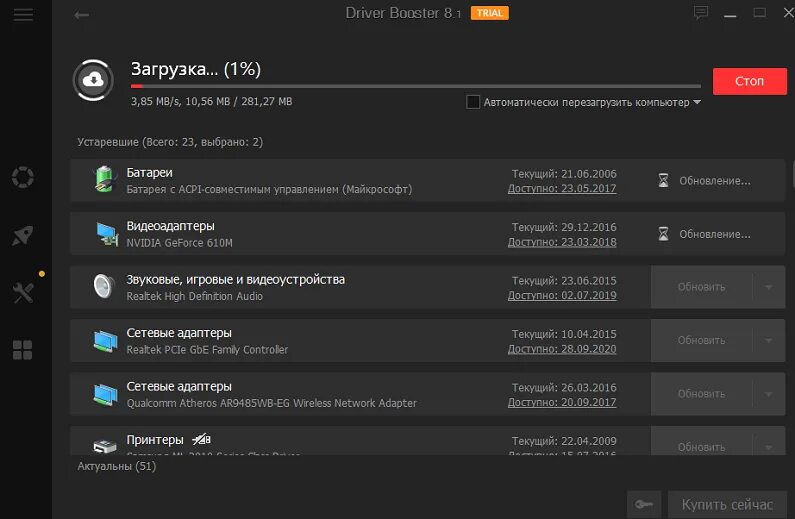This screenshot has height=519, width=795.
Task: Open the scan circle icon in sidebar
Action: (23, 177)
